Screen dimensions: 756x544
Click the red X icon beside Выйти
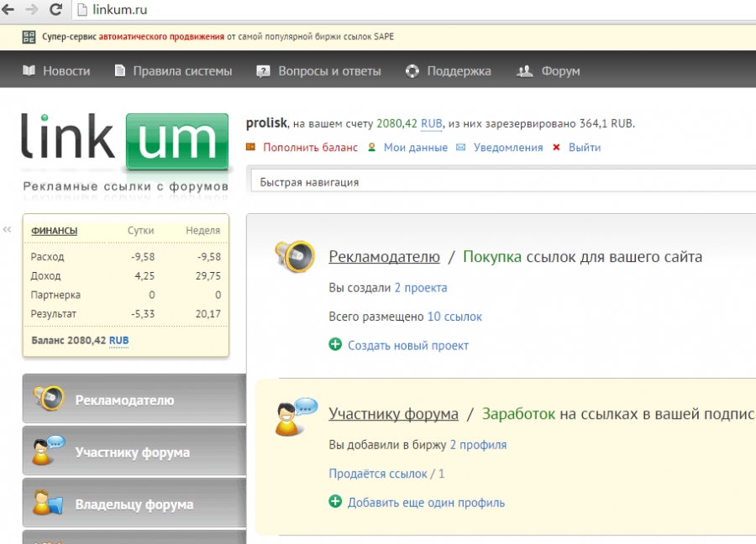[556, 148]
